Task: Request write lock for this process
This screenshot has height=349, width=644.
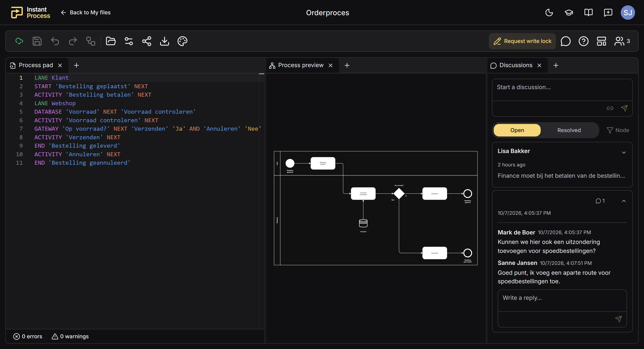Action: [522, 41]
